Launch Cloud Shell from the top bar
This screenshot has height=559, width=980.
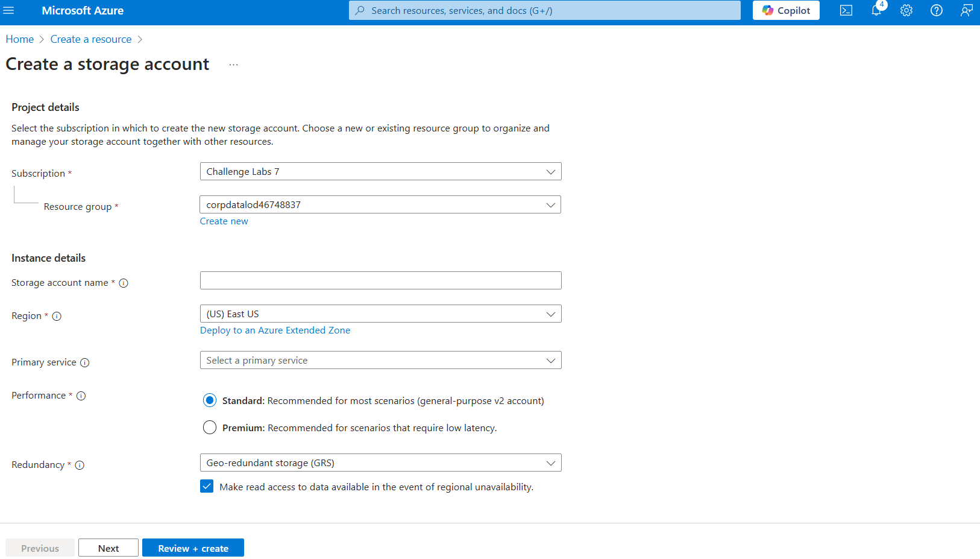(846, 10)
